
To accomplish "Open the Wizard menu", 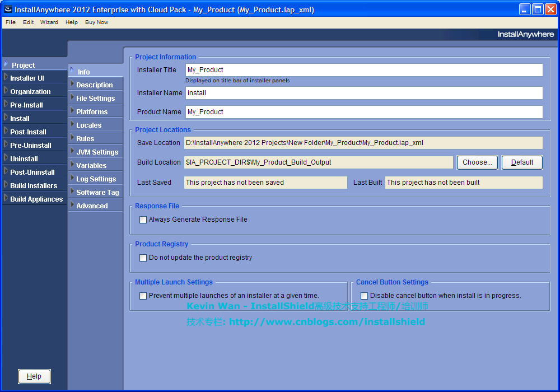I will pyautogui.click(x=49, y=22).
